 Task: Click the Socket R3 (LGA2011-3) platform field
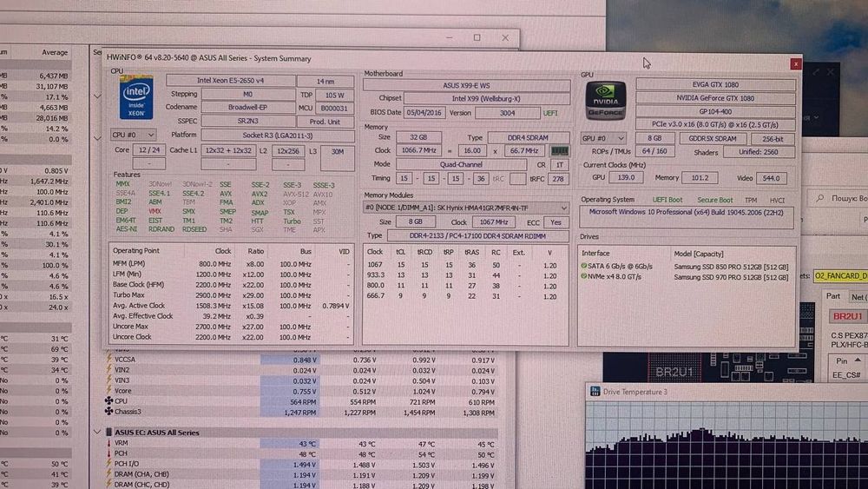[x=278, y=135]
